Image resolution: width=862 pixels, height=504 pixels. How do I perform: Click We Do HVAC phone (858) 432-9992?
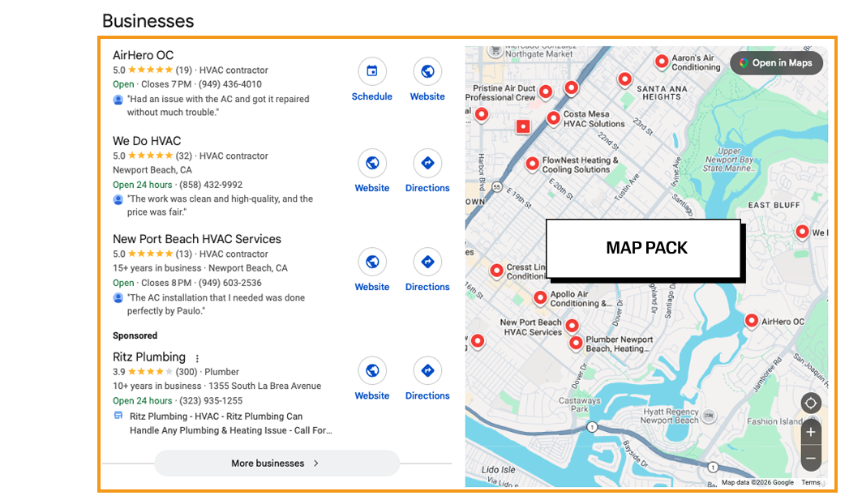coord(211,185)
